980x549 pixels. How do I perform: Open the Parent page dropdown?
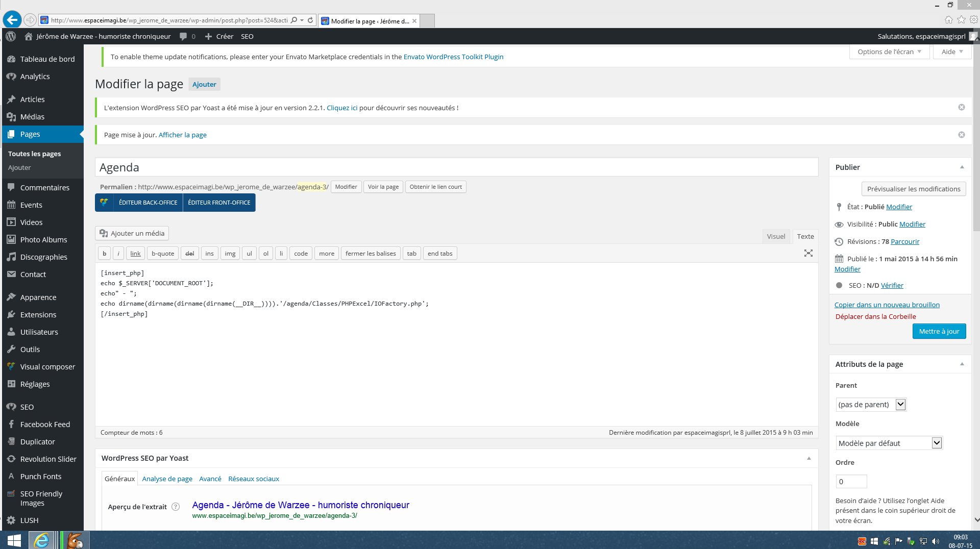click(871, 405)
